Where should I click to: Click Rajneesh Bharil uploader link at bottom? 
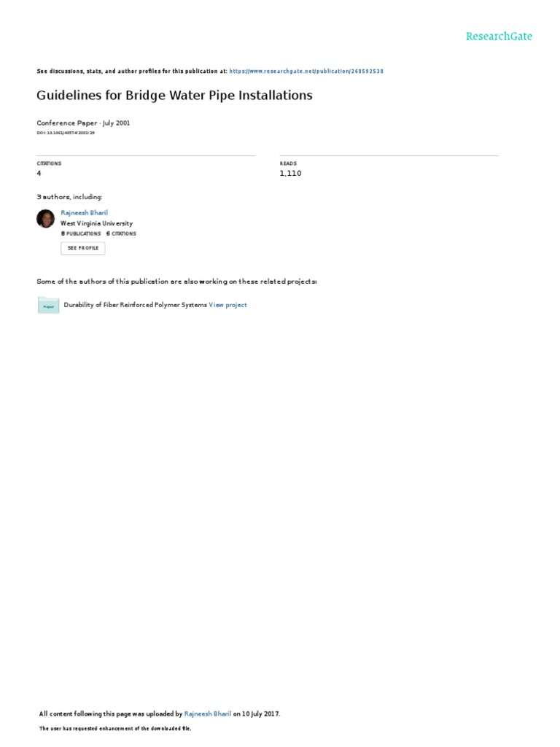[208, 713]
